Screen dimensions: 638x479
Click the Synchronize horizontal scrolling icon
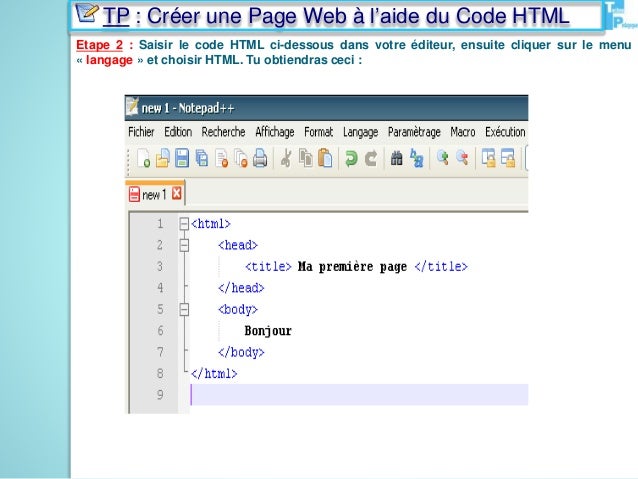(508, 158)
